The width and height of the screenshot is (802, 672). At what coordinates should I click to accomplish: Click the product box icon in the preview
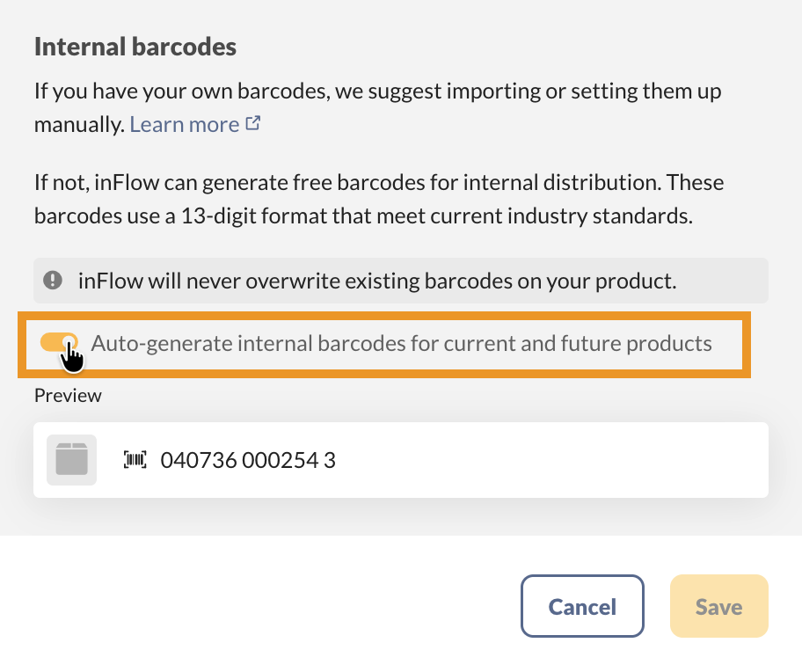71,459
